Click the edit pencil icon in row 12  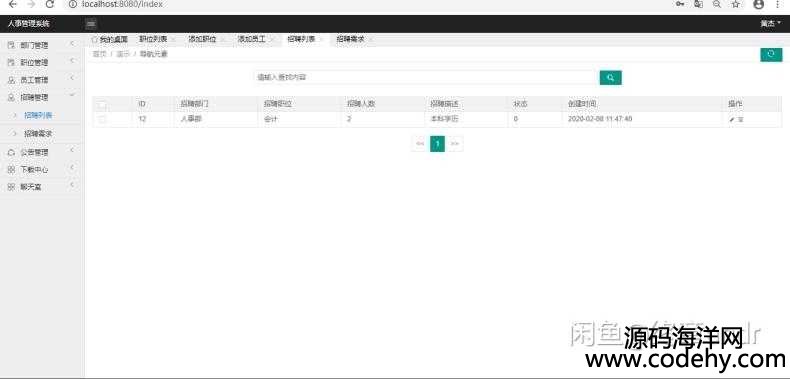click(732, 119)
